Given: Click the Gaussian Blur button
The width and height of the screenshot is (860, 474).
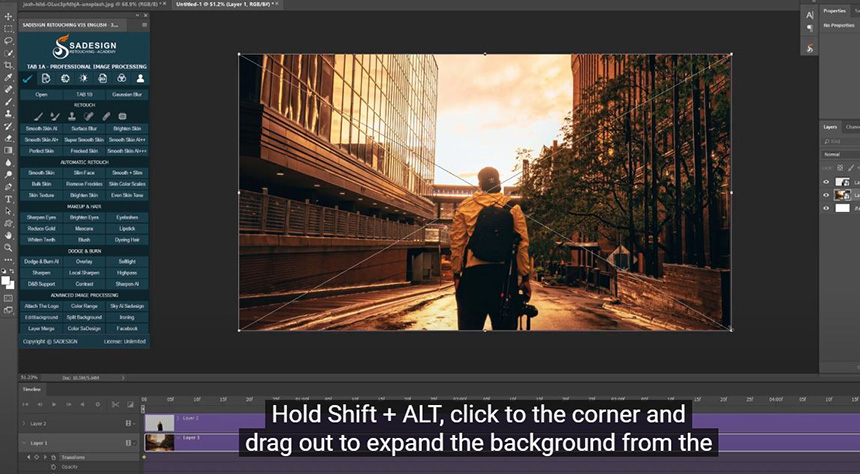Looking at the screenshot, I should tap(127, 94).
